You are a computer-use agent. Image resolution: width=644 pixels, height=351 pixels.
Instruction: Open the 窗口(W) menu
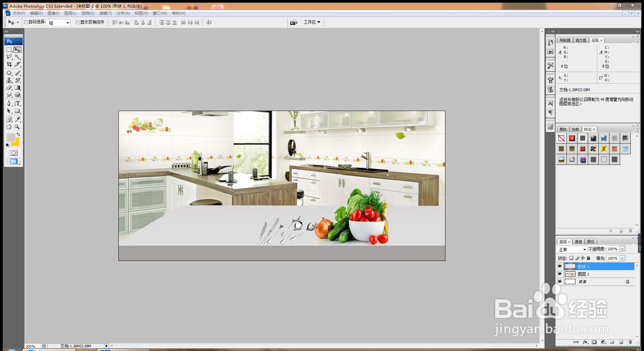(x=160, y=13)
